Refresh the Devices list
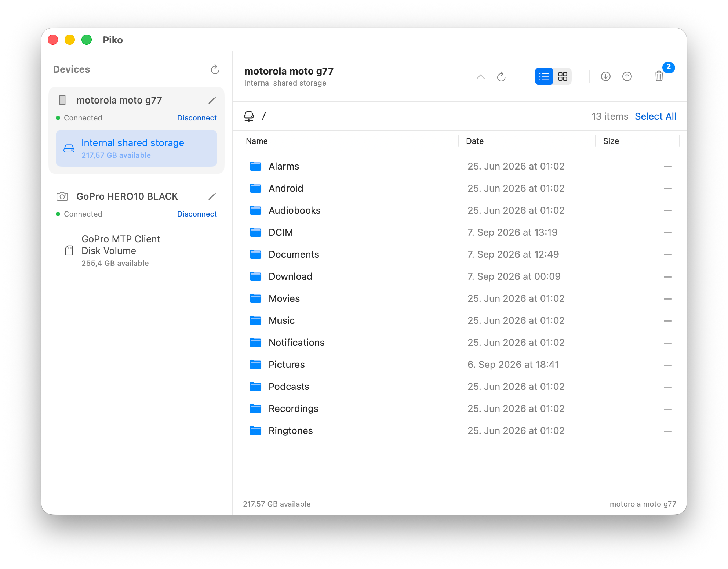728x569 pixels. pos(215,69)
